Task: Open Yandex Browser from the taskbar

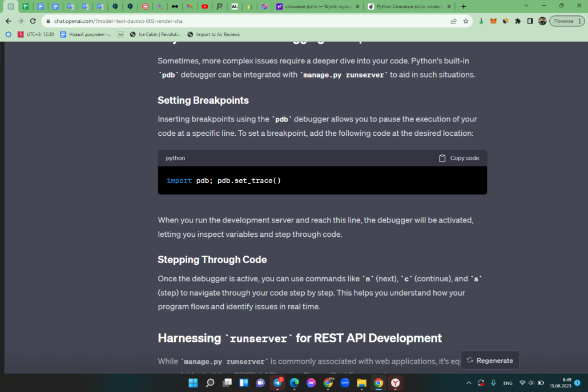Action: 395,383
